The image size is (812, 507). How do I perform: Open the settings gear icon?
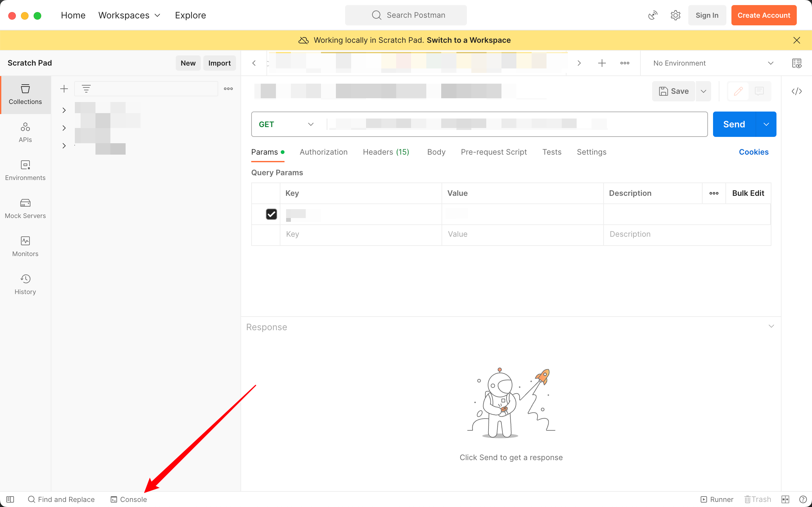(x=675, y=16)
